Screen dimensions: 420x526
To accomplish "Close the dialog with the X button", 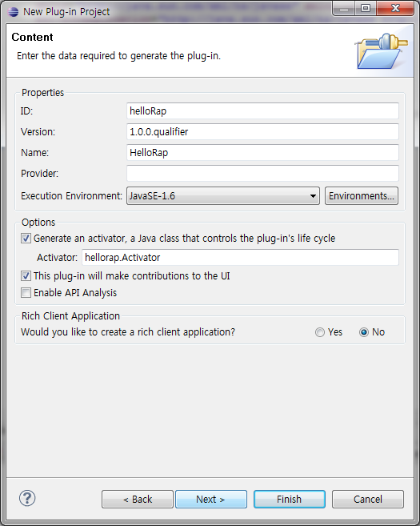I will click(x=395, y=9).
